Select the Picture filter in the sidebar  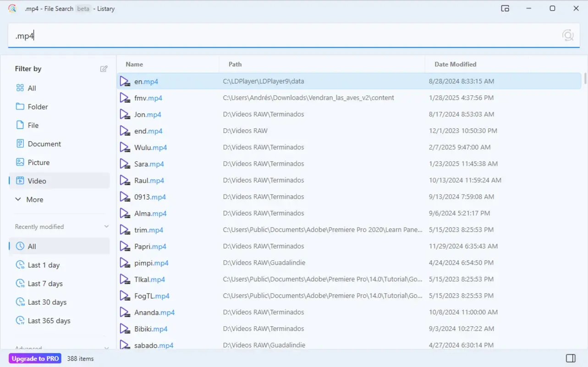[x=38, y=162]
